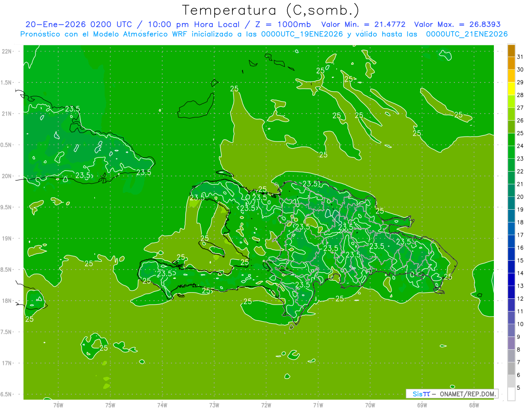Click the colorbar label "31"
The image size is (532, 411).
[520, 57]
